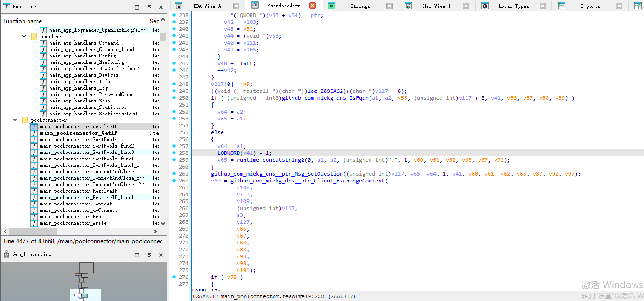This screenshot has height=301, width=644.
Task: Close the IDA View-A tab
Action: pos(236,6)
